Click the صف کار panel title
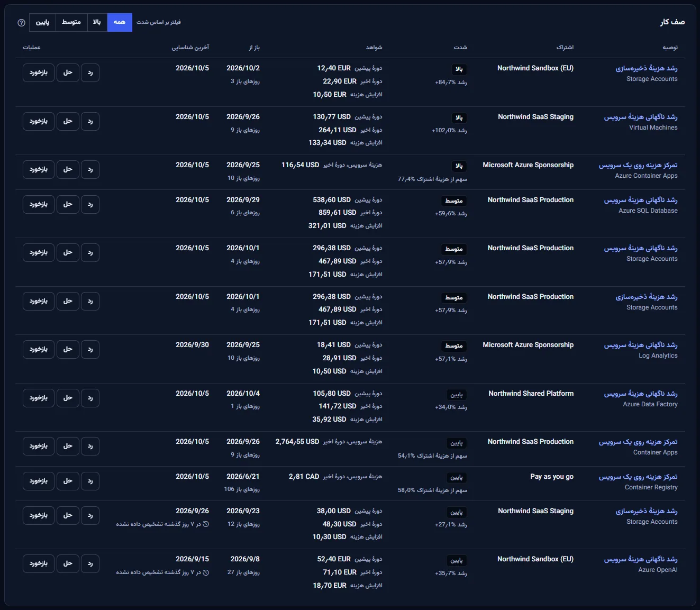This screenshot has height=610, width=700. (x=672, y=22)
